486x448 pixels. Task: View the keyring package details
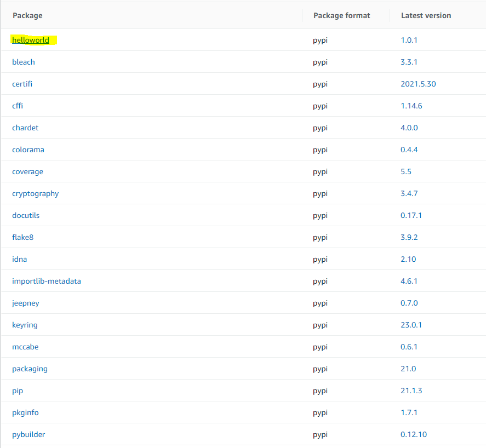(25, 325)
